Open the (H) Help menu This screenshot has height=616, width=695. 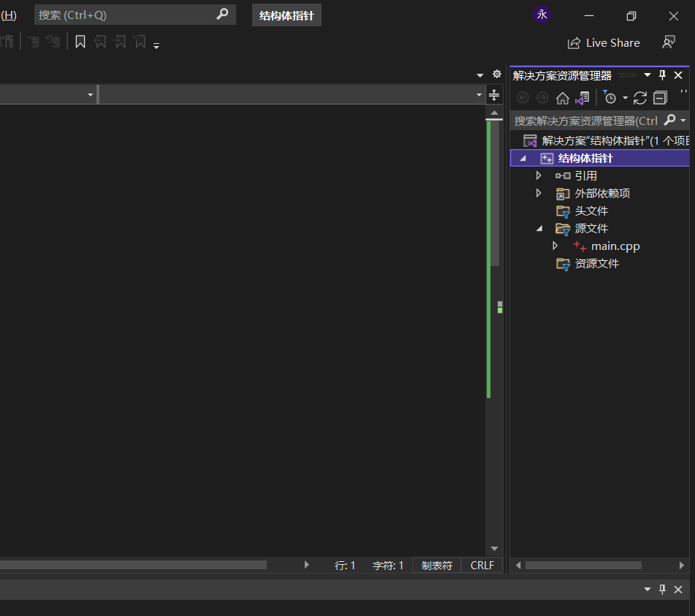(x=9, y=15)
